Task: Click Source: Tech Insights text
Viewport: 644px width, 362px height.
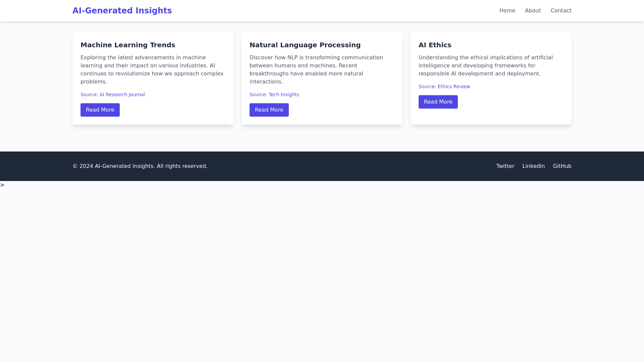Action: [x=274, y=95]
